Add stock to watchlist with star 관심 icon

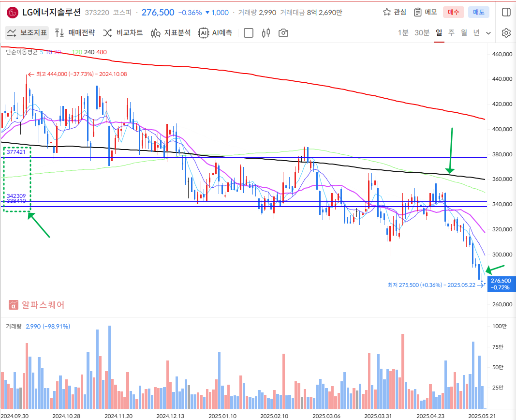coord(394,12)
